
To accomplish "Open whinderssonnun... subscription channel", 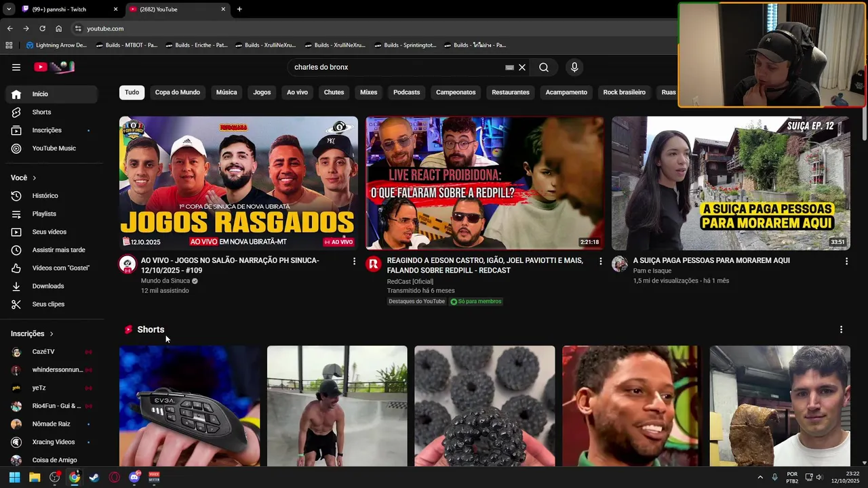I will click(52, 370).
